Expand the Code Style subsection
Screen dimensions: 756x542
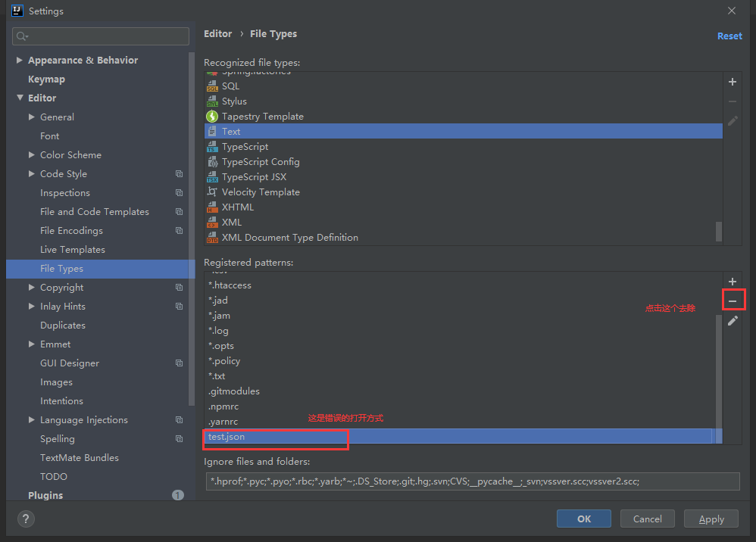[31, 174]
